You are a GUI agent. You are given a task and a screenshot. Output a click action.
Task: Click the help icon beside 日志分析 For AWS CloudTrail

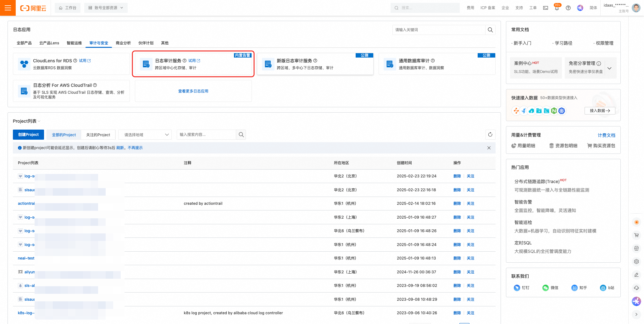[x=95, y=85]
